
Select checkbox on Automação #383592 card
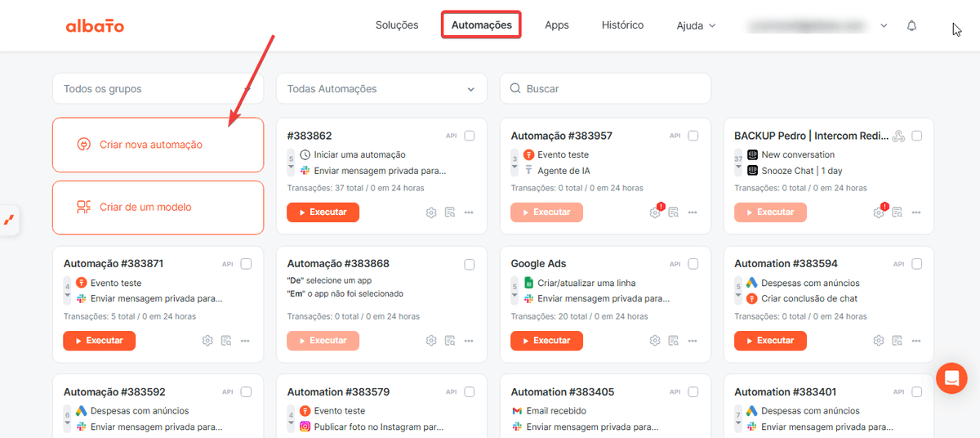click(x=246, y=392)
